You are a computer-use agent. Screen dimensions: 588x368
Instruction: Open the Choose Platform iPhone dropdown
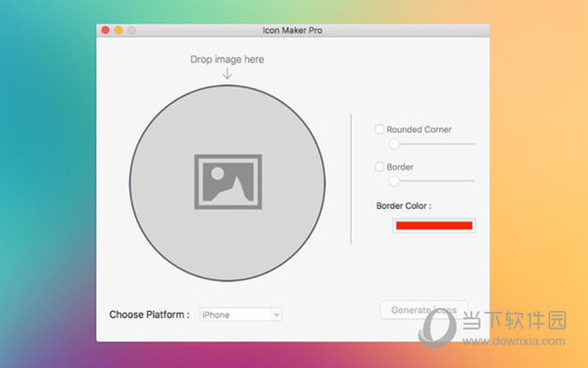click(241, 315)
